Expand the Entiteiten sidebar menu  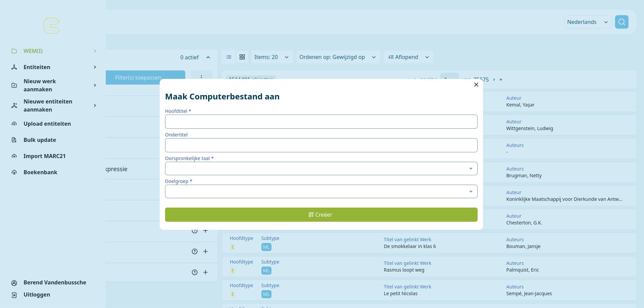(95, 67)
